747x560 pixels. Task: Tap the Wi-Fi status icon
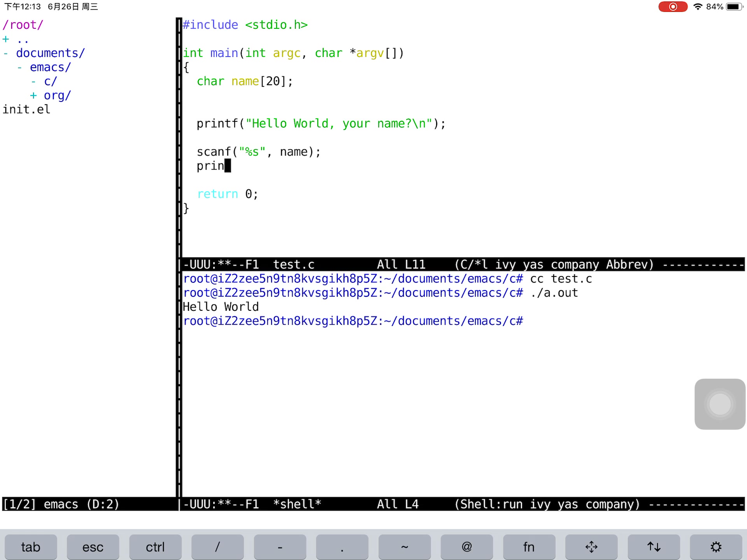click(698, 7)
